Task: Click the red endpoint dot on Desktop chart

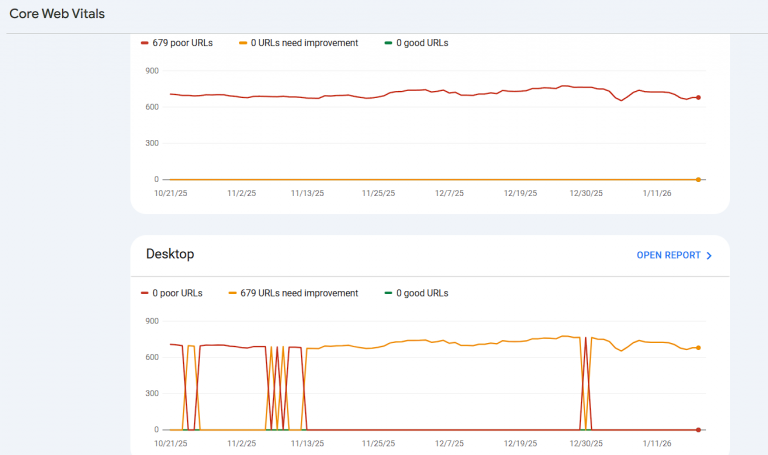Action: [698, 429]
